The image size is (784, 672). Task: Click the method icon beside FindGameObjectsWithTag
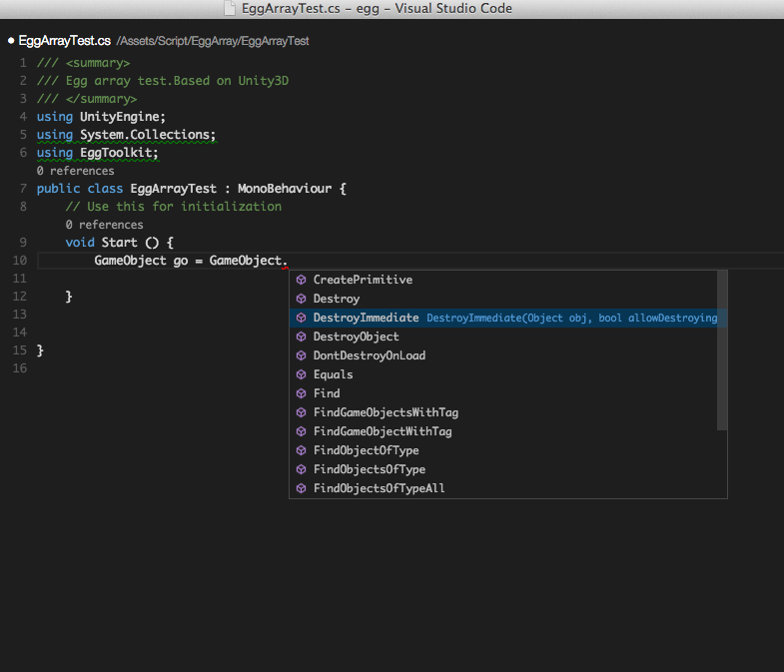301,412
